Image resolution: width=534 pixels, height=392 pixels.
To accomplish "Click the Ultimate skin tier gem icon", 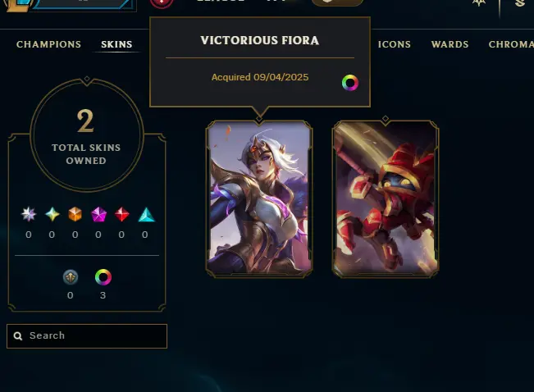I will (29, 214).
